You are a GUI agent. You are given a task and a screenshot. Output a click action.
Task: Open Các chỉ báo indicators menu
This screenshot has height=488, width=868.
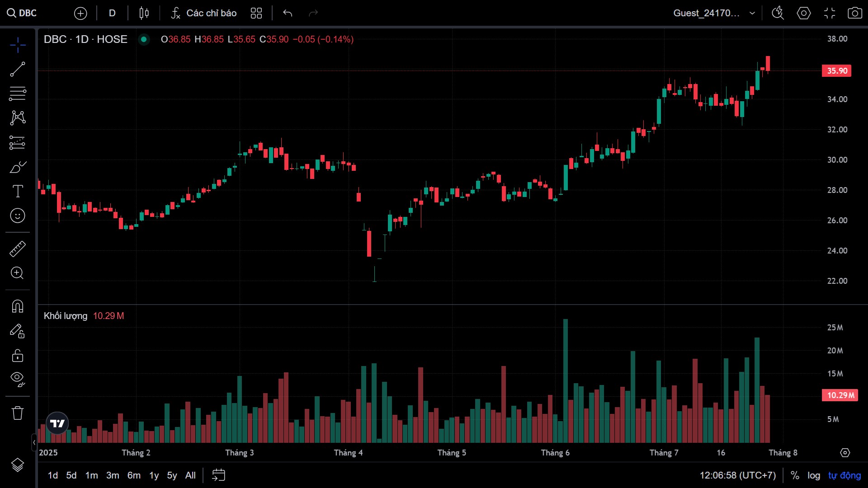coord(204,13)
